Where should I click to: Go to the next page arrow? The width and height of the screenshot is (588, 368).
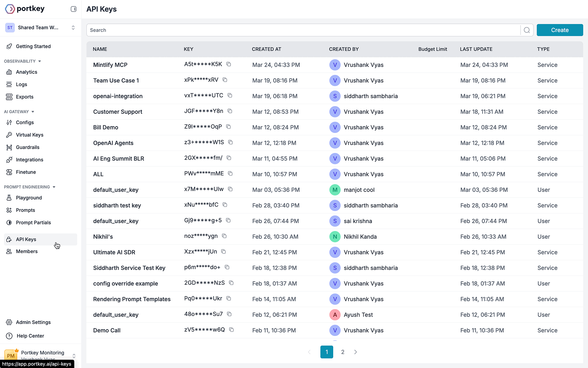click(x=356, y=352)
